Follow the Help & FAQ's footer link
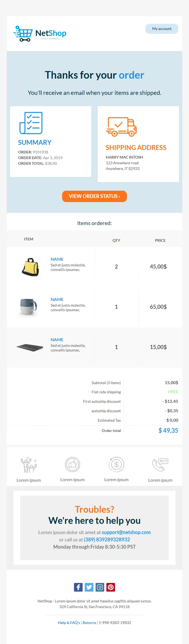 tap(69, 622)
